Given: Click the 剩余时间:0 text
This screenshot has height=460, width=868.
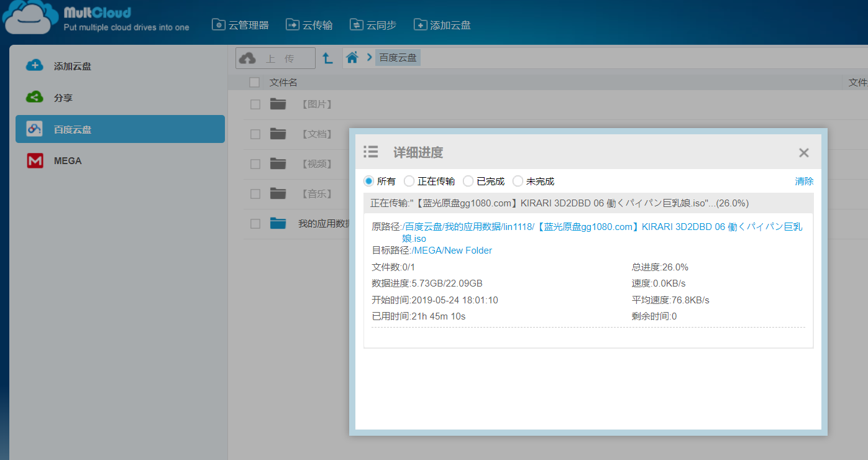Looking at the screenshot, I should [654, 316].
